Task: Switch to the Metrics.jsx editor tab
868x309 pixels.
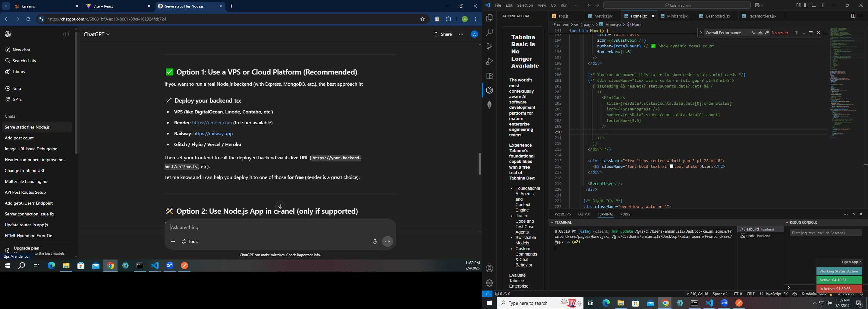Action: point(603,16)
